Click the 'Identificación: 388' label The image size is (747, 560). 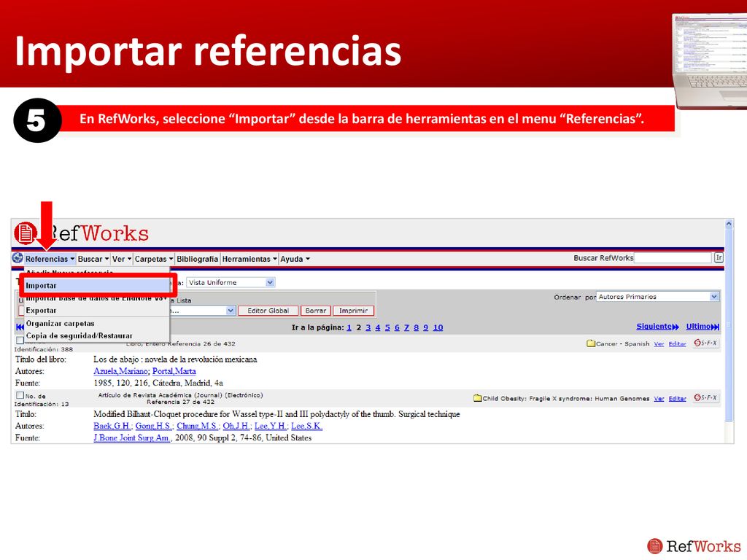pos(43,349)
